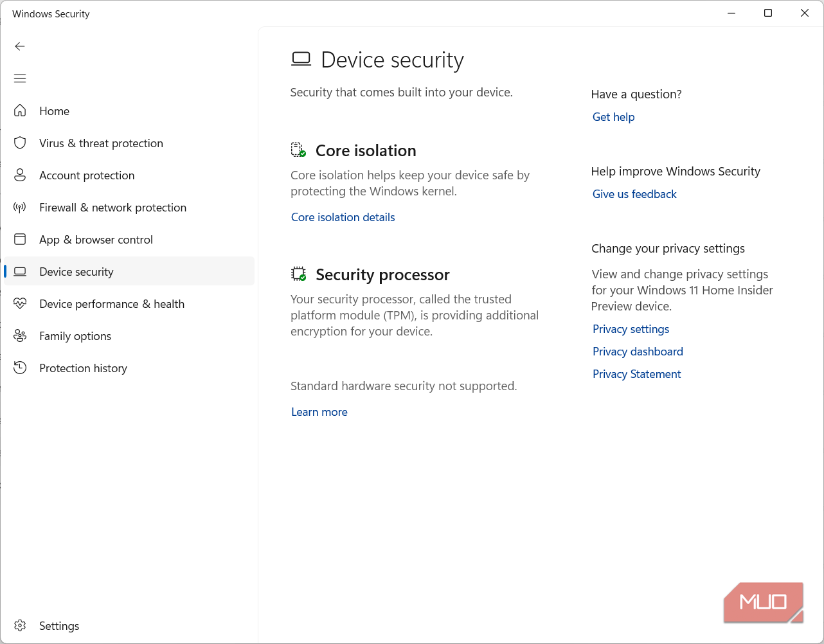Screen dimensions: 824x644
Task: Click the Account protection person icon
Action: tap(20, 175)
